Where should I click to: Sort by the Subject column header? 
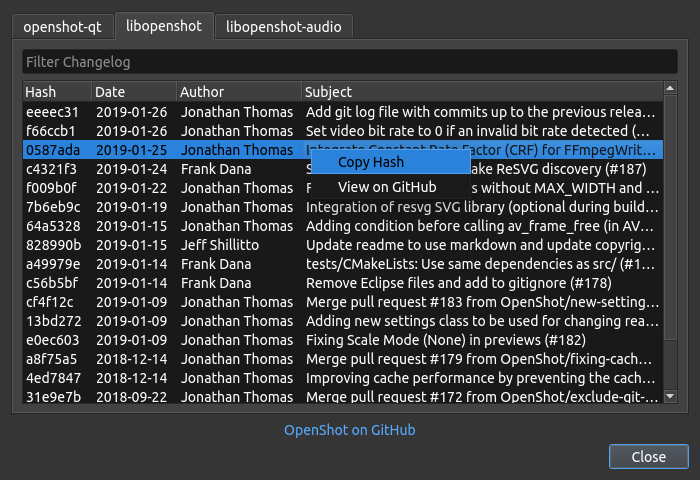pyautogui.click(x=480, y=92)
